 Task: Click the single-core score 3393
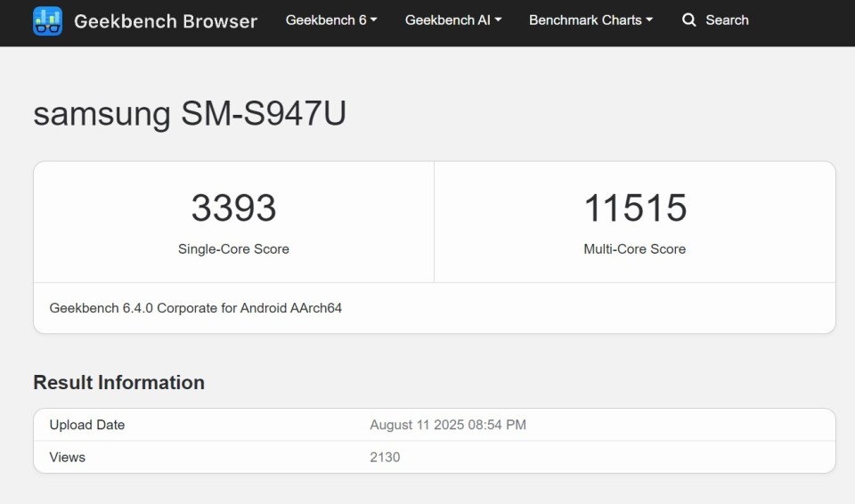tap(233, 207)
